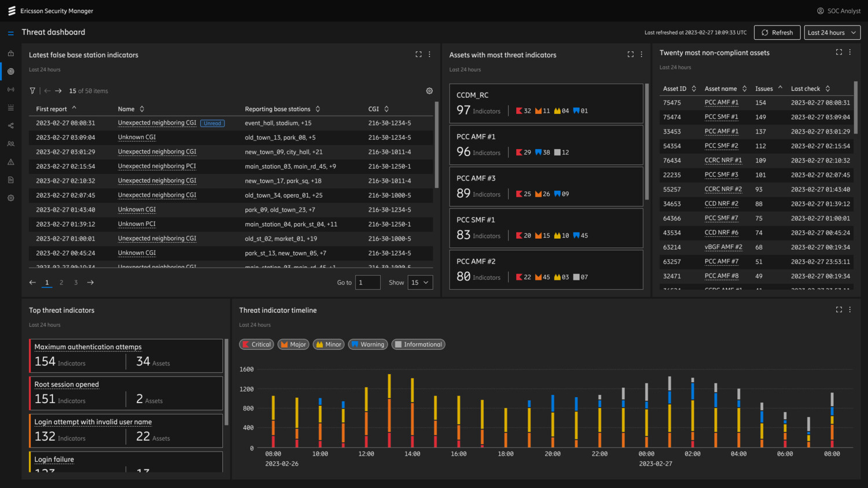
Task: Disable the Informational series in the legend
Action: [x=418, y=344]
